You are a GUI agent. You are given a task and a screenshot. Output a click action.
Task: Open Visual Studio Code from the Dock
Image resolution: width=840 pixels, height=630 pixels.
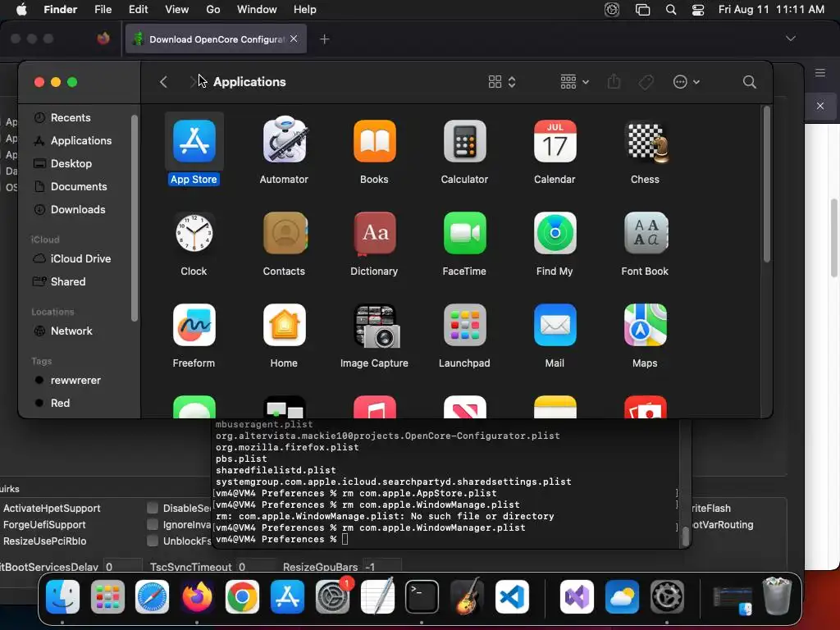coord(512,597)
